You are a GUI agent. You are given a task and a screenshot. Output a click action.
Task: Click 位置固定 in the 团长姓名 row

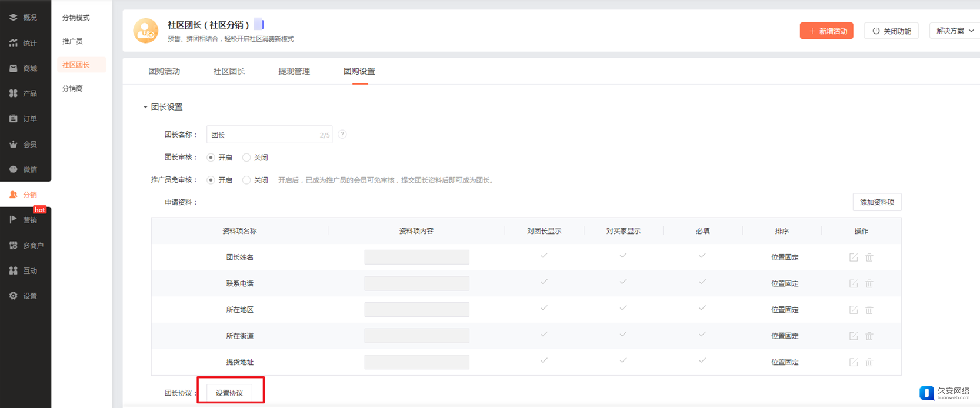click(x=785, y=257)
